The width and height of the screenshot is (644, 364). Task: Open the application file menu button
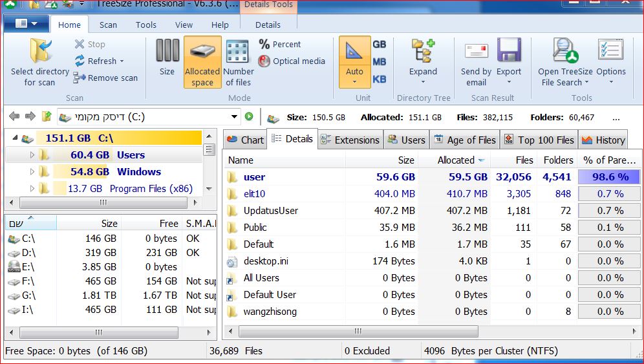click(x=27, y=24)
